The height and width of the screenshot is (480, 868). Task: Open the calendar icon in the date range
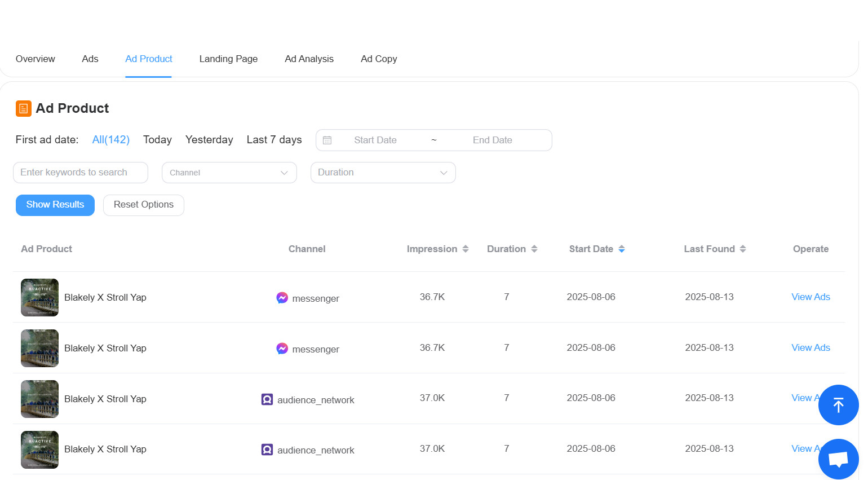point(327,140)
